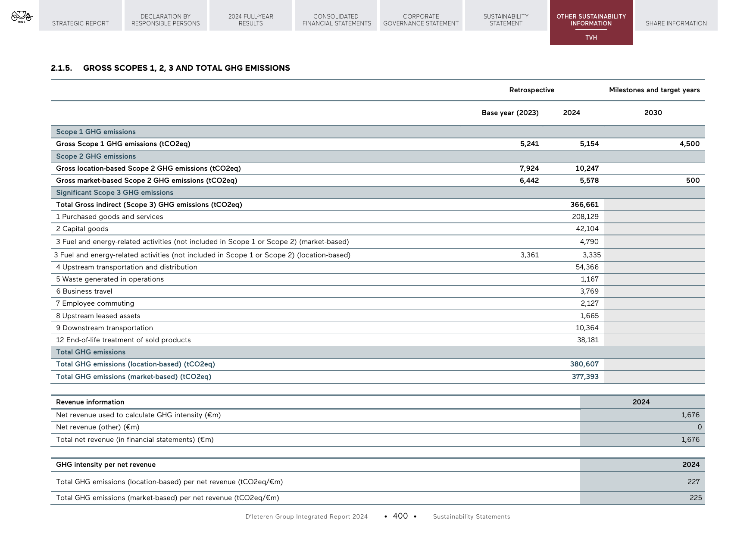Click the '8 Upstream leased assets' label

click(x=98, y=316)
